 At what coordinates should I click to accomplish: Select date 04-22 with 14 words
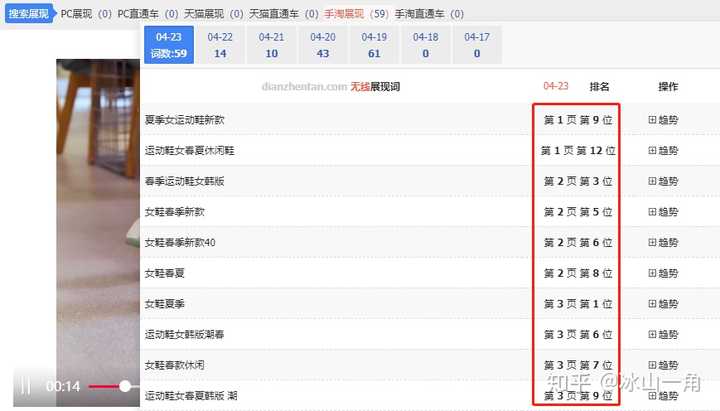tap(220, 45)
